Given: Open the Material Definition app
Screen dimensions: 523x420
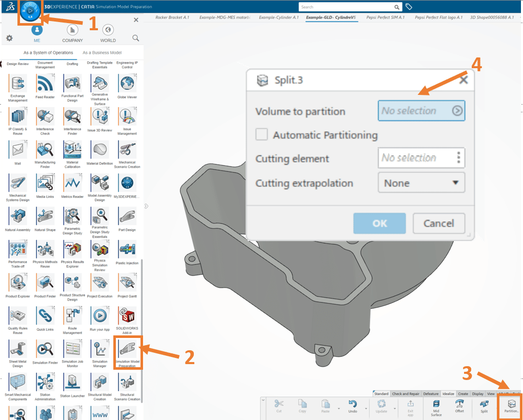Looking at the screenshot, I should (x=100, y=153).
